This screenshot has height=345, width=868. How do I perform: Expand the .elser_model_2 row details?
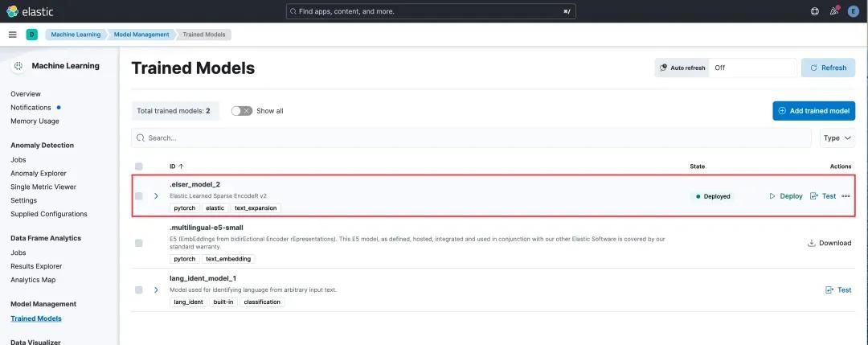[x=156, y=196]
